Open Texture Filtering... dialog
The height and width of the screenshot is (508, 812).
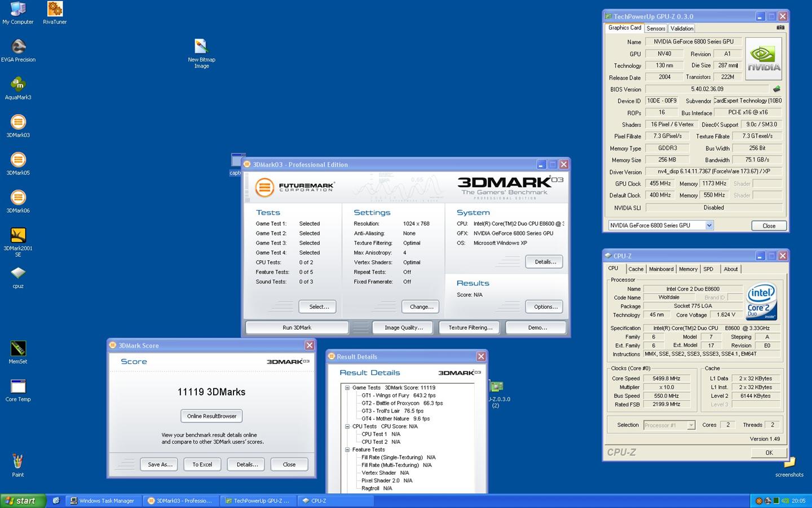(470, 327)
